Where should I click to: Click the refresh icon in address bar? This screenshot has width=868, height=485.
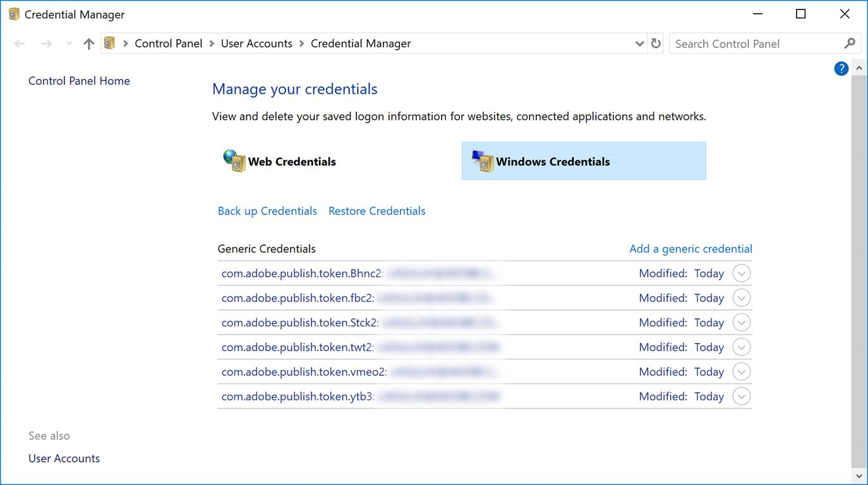(656, 44)
